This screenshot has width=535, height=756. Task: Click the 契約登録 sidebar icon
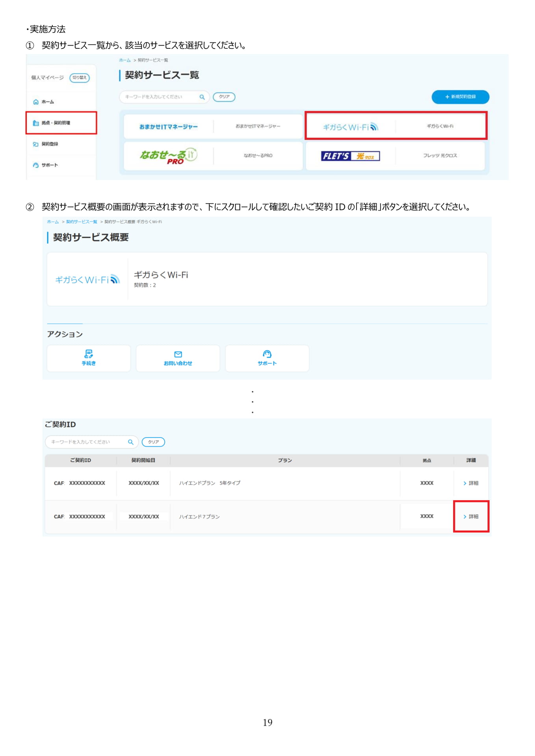click(36, 144)
